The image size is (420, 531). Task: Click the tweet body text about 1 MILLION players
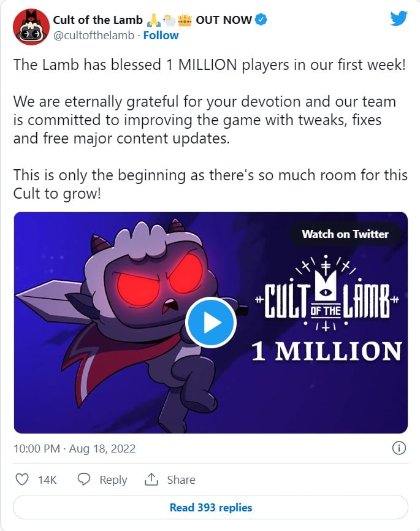point(209,64)
